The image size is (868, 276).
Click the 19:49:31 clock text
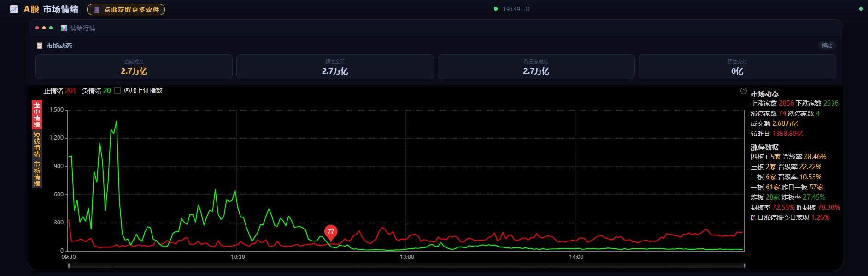(516, 9)
